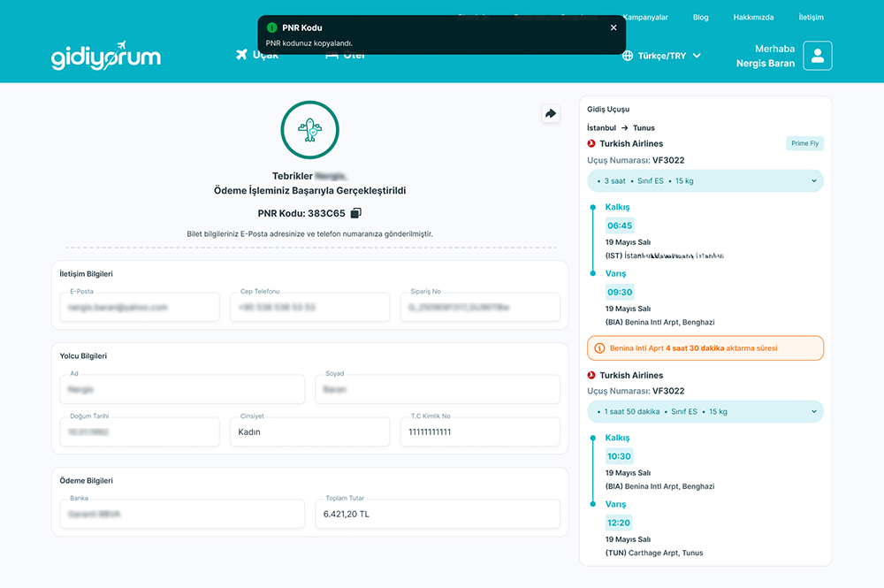This screenshot has height=588, width=884.
Task: Expand the 1 saat 50 dakika details bar
Action: point(705,411)
